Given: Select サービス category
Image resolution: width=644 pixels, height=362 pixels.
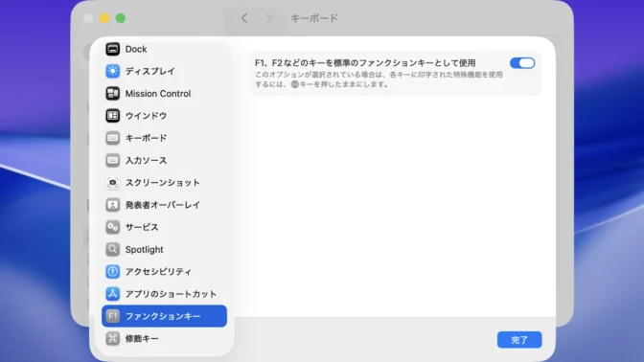Looking at the screenshot, I should pos(164,227).
